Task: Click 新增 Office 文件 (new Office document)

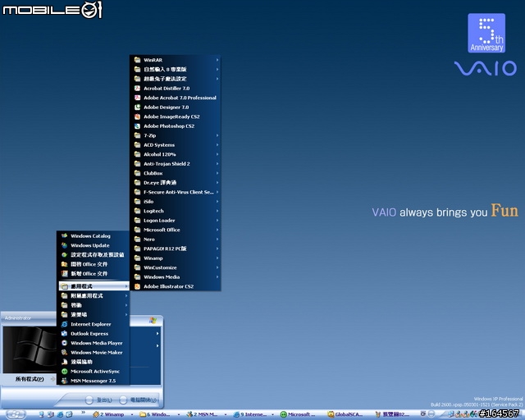Action: (x=94, y=274)
